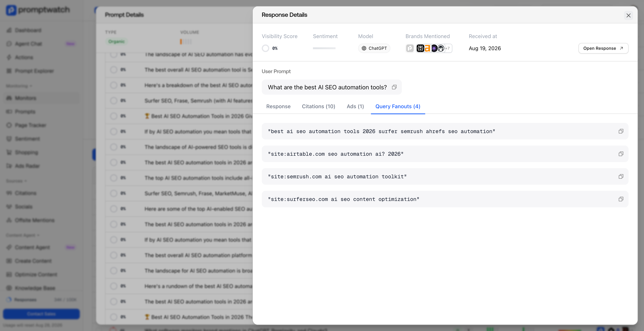Click the fanout query mentioning surfer semrush ahrefs

pos(382,131)
